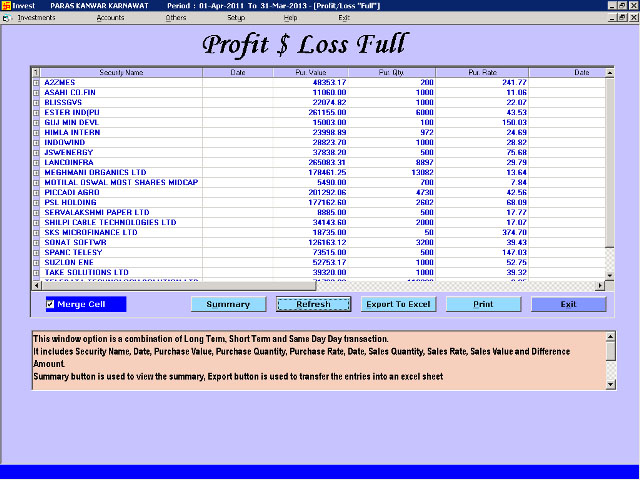Click plus icon beside JSWENERGY
This screenshot has height=480, width=640.
coord(37,152)
